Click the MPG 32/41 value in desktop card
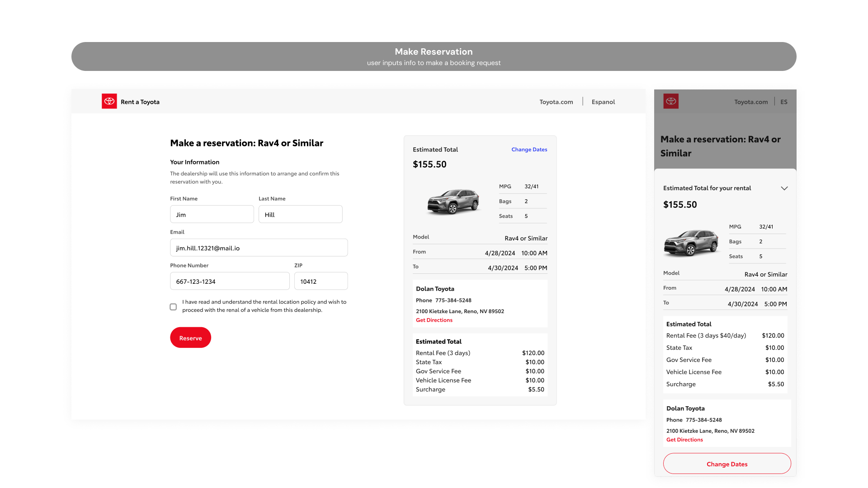This screenshot has width=868, height=488. [x=532, y=187]
